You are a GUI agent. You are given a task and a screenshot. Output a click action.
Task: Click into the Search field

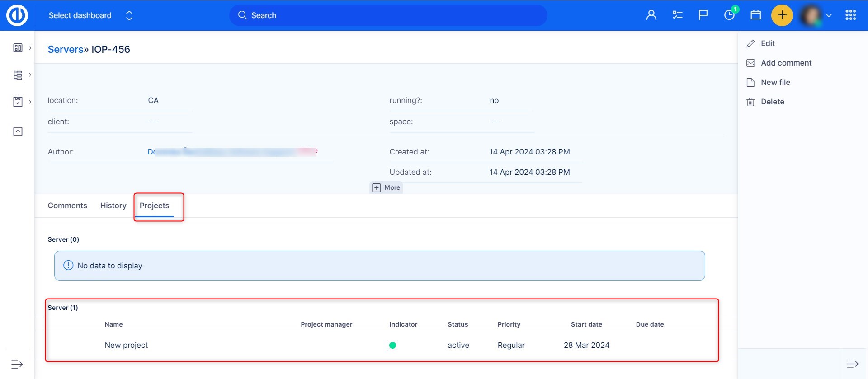pyautogui.click(x=388, y=15)
